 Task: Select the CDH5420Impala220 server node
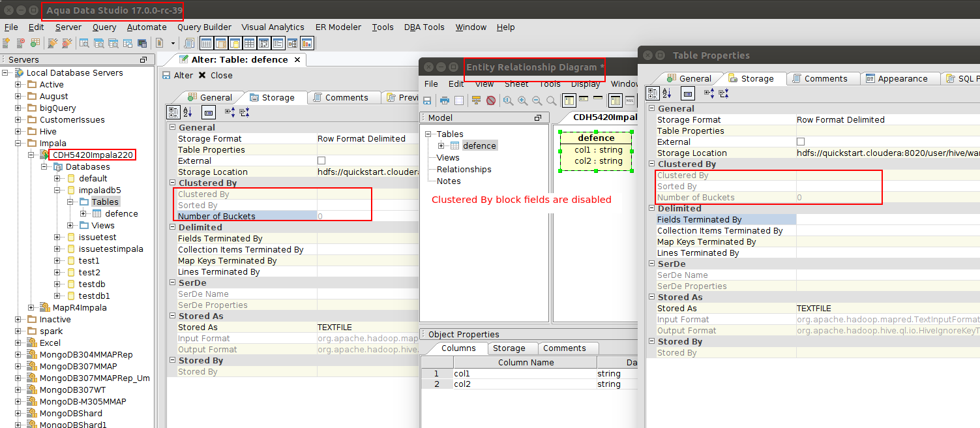[x=93, y=155]
